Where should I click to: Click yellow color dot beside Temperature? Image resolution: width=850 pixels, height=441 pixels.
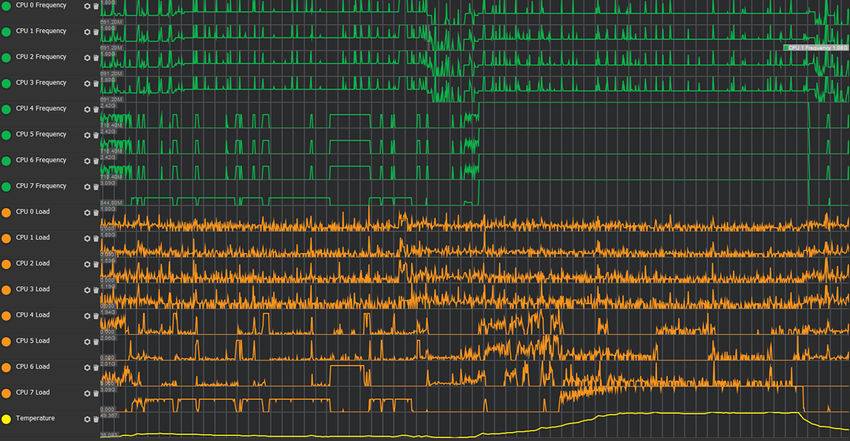pos(6,418)
